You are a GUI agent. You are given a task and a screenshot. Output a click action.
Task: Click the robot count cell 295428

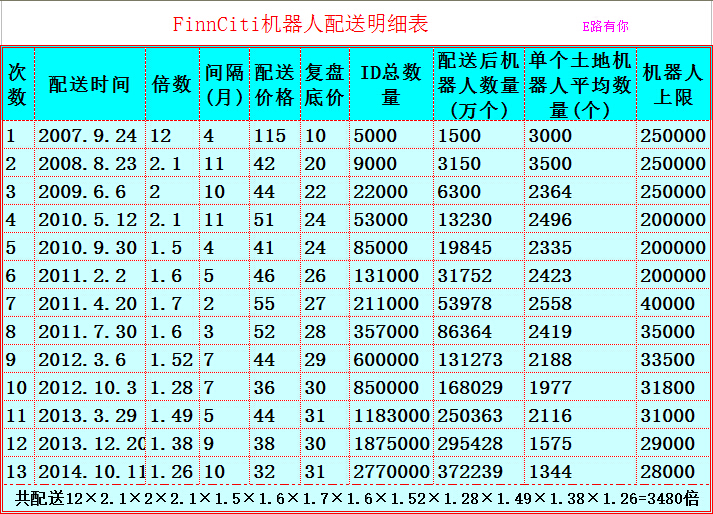click(479, 443)
